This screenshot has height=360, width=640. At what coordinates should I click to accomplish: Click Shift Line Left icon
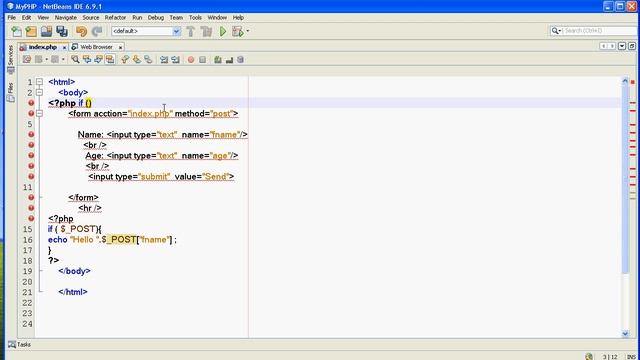click(x=164, y=60)
